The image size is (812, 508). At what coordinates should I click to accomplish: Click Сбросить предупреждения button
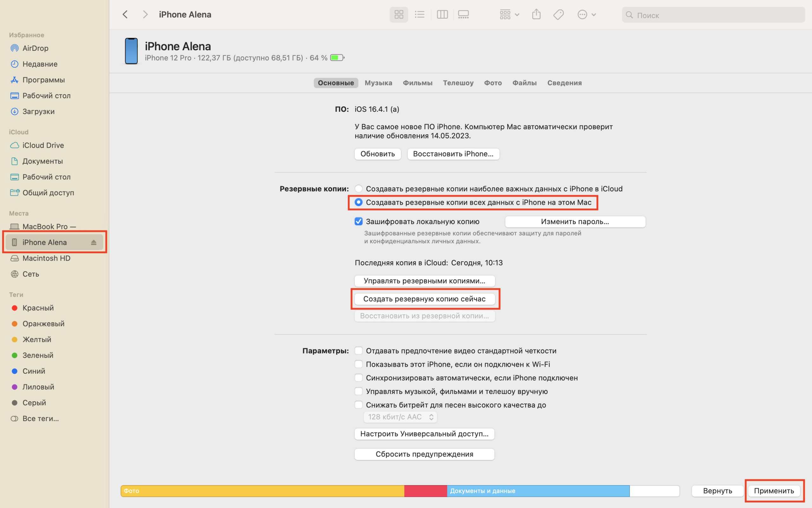tap(424, 454)
